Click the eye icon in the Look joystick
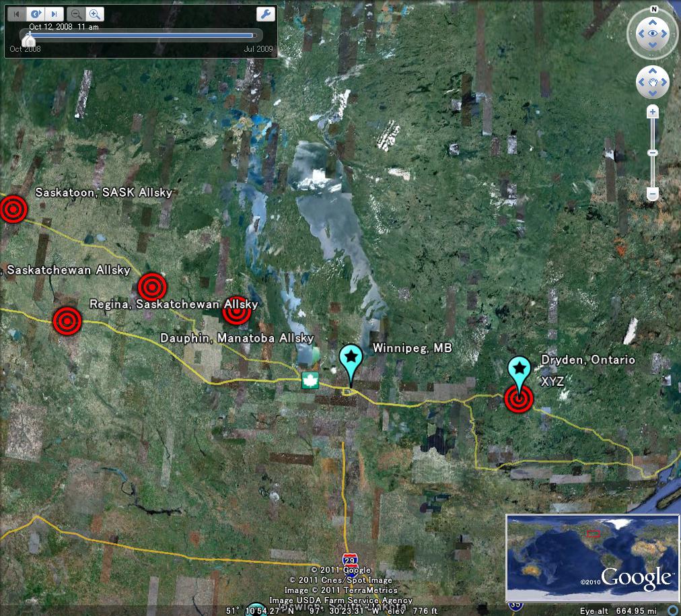Image resolution: width=681 pixels, height=616 pixels. click(x=651, y=34)
